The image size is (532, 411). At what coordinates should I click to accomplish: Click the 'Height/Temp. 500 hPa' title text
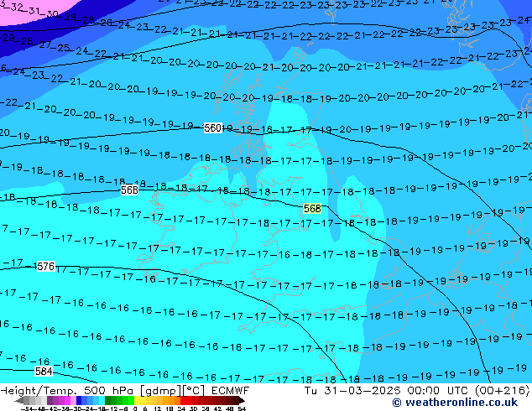[x=68, y=391]
